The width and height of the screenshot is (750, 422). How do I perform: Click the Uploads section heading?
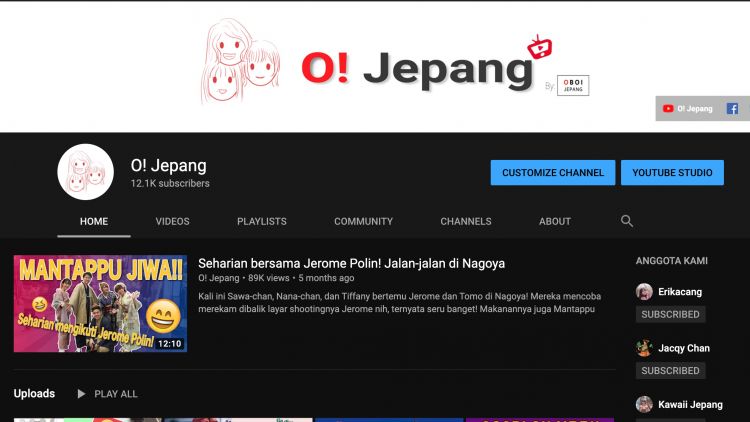coord(34,394)
